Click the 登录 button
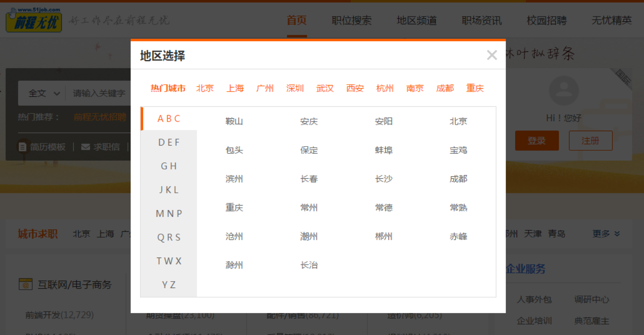644x335 pixels. click(x=537, y=140)
